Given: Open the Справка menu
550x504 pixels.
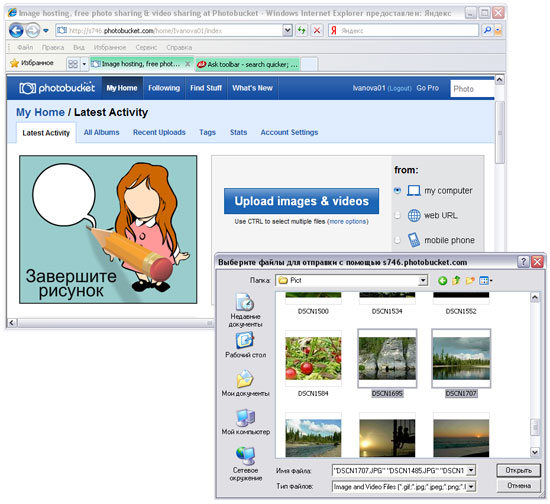Looking at the screenshot, I should click(179, 47).
